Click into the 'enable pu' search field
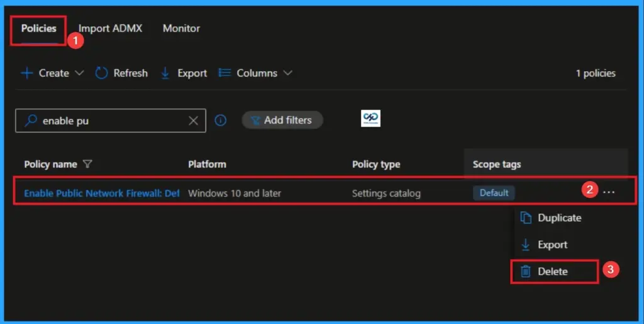The image size is (644, 324). coord(111,121)
